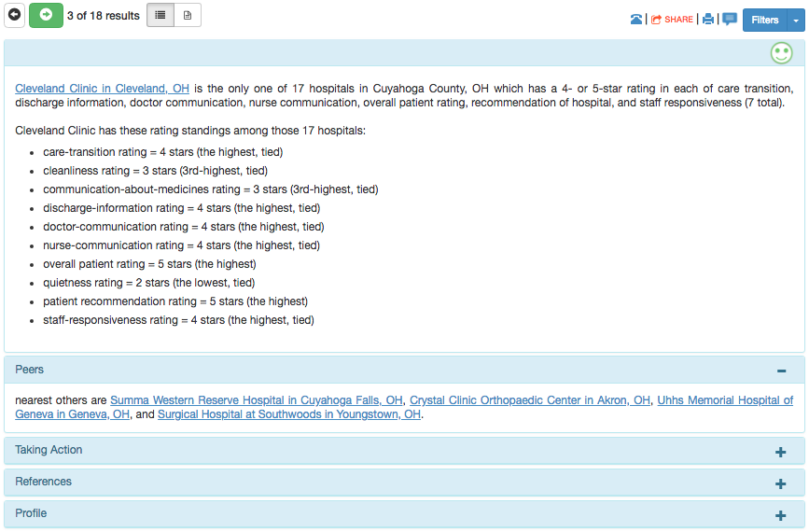Click the 'overall patient rating = 5 stars' line
This screenshot has width=809, height=532.
pyautogui.click(x=149, y=264)
